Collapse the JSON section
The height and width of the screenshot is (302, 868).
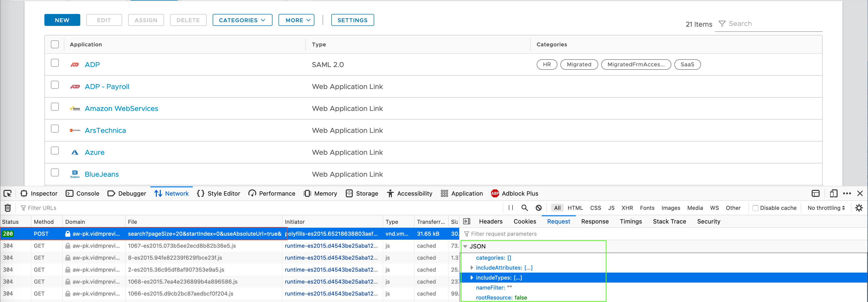coord(465,246)
